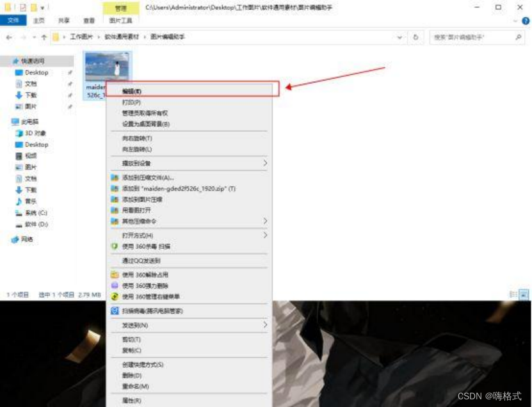Click the 添加到图片压缩 icon
Screen dimensions: 532x407
(x=115, y=200)
